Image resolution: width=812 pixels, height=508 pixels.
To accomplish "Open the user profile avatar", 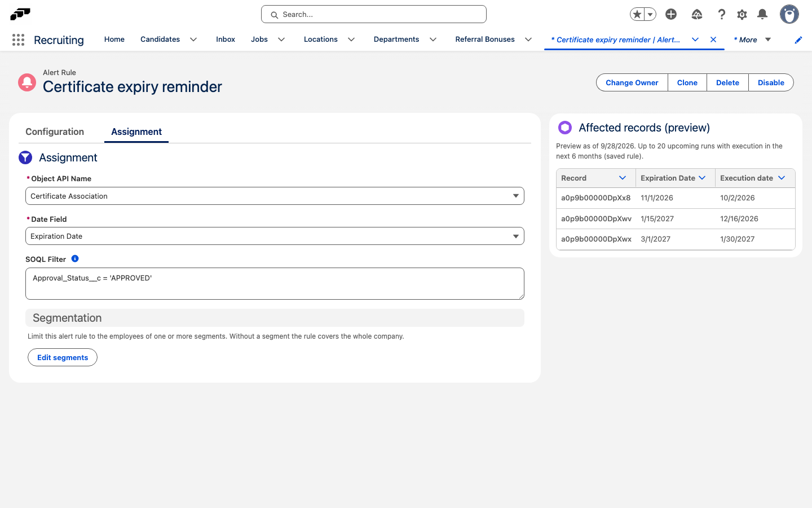I will click(x=789, y=14).
